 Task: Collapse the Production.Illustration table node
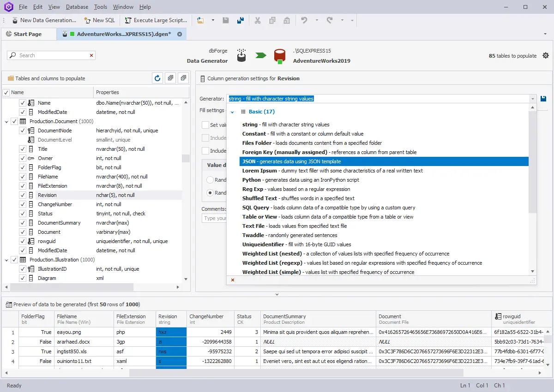(x=7, y=259)
